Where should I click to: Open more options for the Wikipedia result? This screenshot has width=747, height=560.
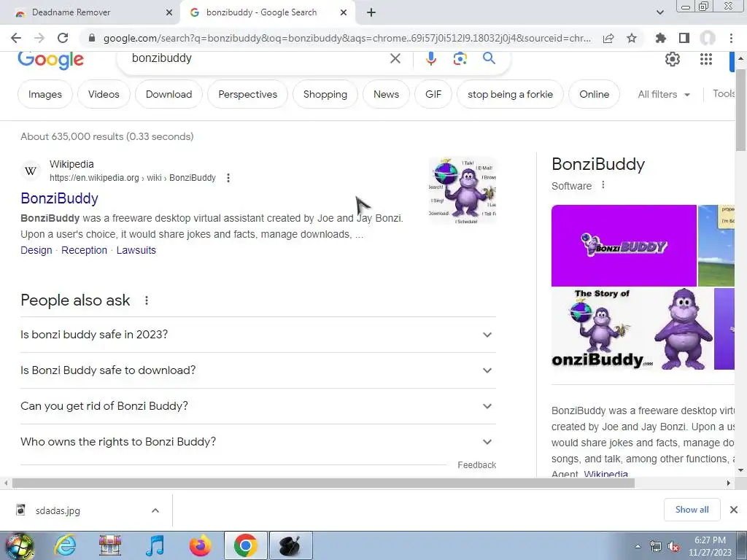click(x=228, y=178)
